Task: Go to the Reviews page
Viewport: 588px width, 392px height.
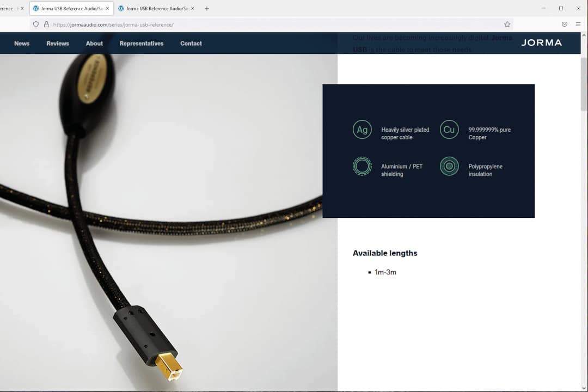Action: coord(58,44)
